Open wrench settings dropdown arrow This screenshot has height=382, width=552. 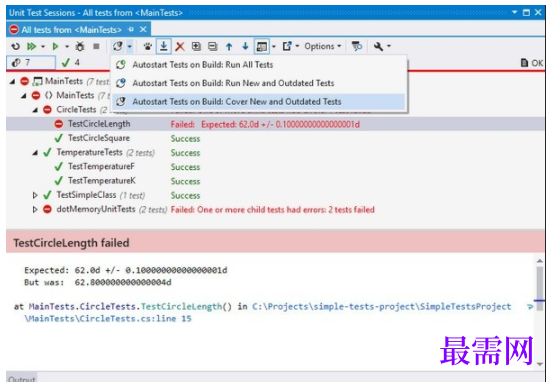(389, 46)
